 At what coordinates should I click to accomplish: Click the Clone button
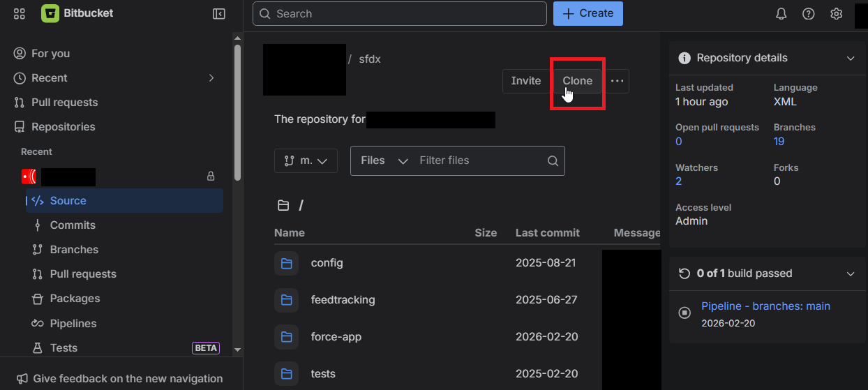coord(577,81)
